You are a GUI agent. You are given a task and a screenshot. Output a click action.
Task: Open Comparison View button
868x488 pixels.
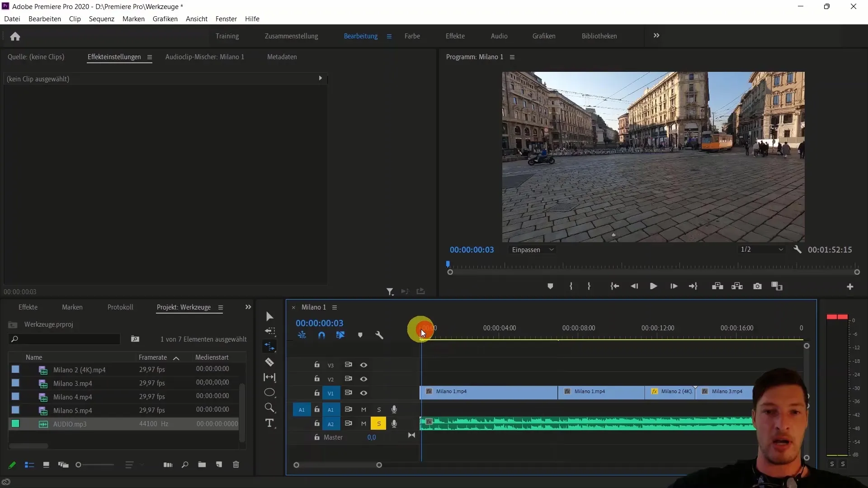777,286
